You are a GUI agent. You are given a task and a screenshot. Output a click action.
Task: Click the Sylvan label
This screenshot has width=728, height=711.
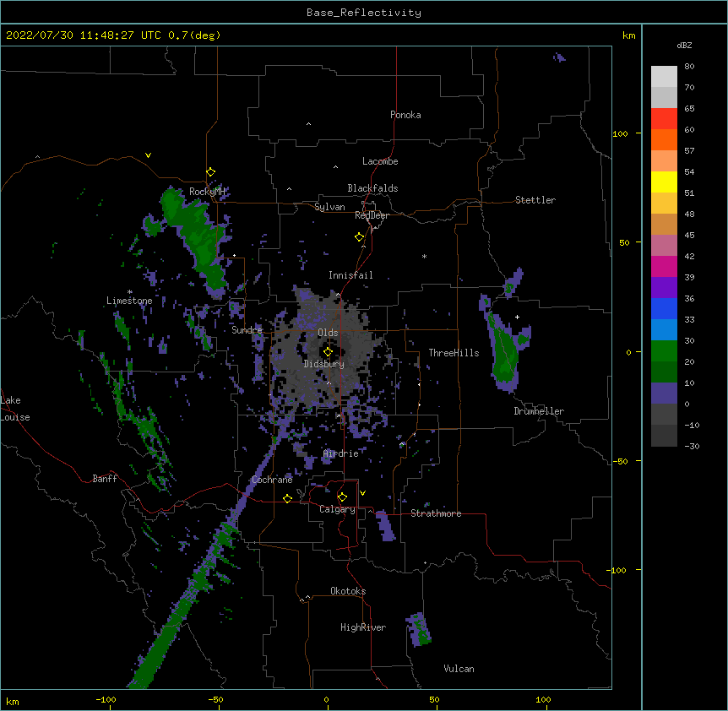[x=329, y=207]
